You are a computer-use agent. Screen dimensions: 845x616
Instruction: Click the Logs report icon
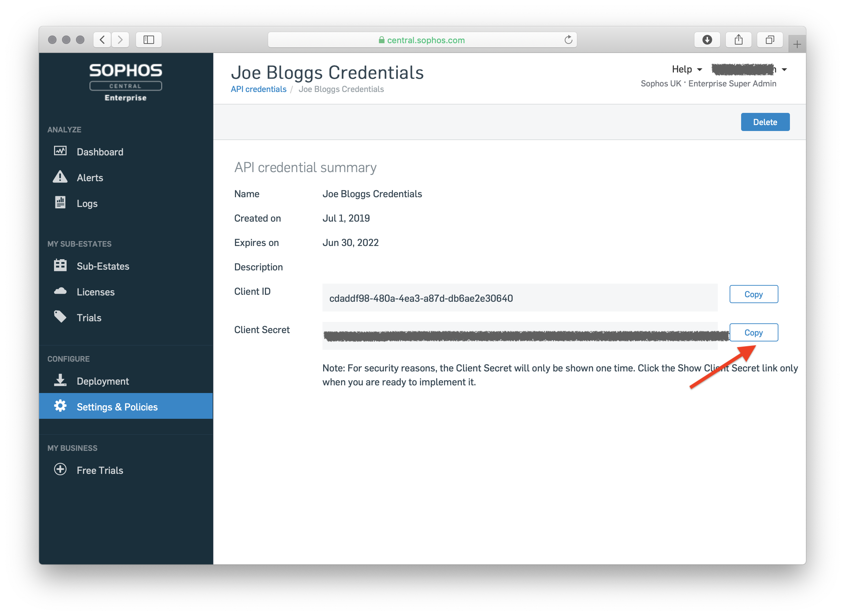pos(60,202)
